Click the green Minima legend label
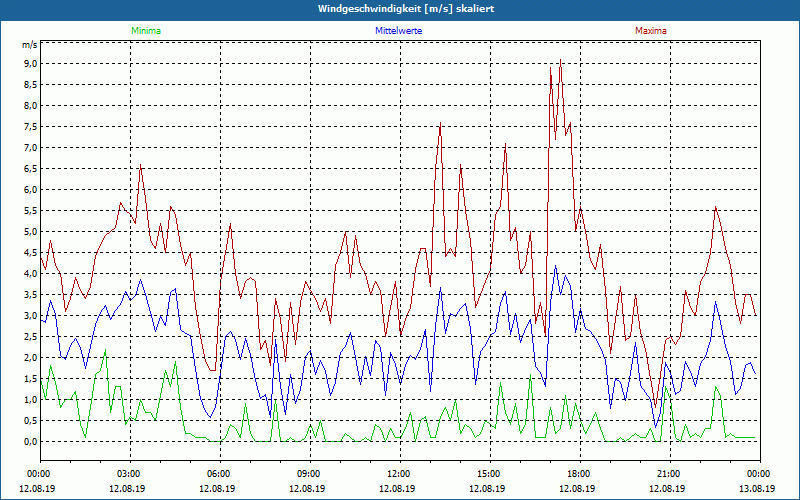The image size is (800, 500). pos(146,31)
